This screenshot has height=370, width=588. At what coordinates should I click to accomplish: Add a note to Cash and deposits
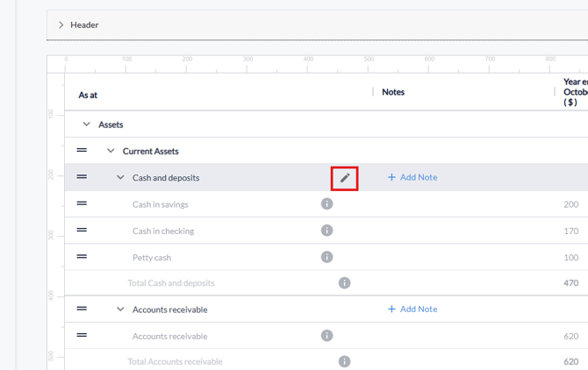pyautogui.click(x=412, y=177)
